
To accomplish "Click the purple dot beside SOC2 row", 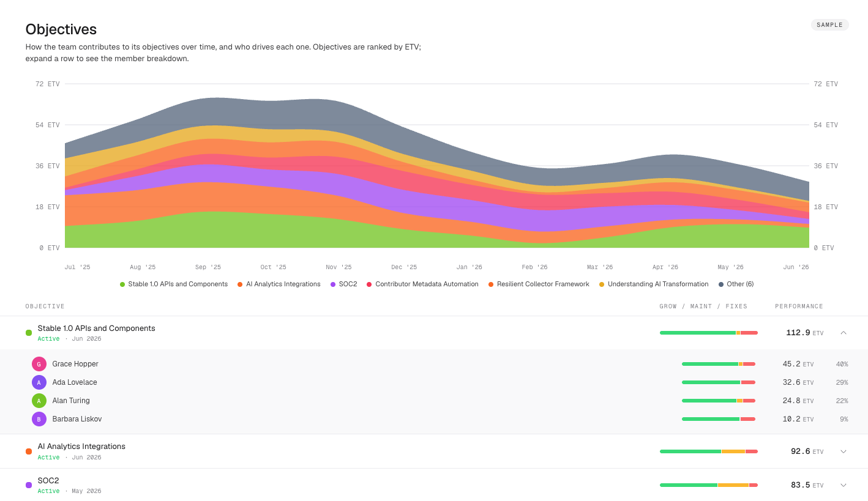I will 29,485.
